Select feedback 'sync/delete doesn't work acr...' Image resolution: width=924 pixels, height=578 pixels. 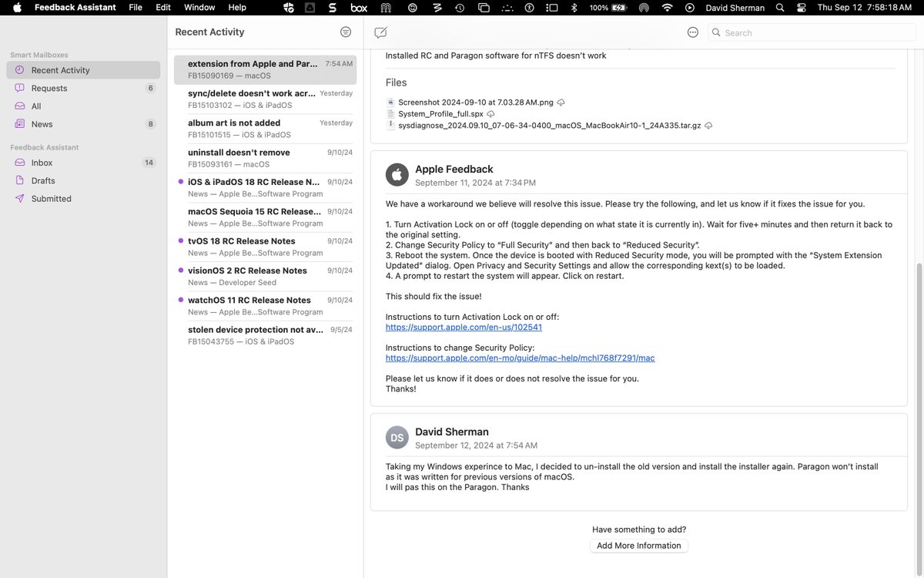click(266, 99)
